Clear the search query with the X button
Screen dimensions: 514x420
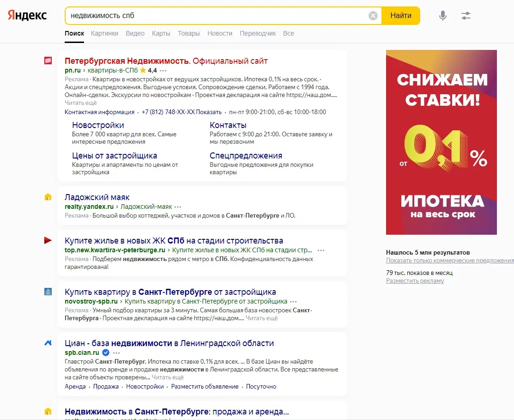coord(373,15)
